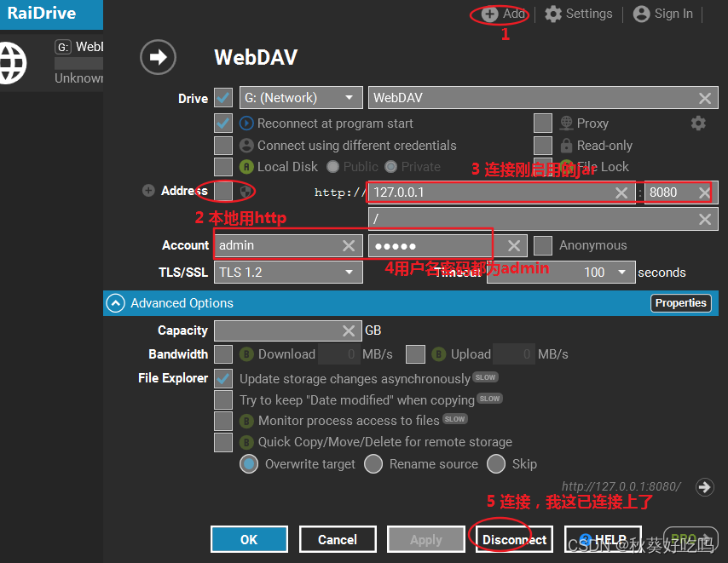Image resolution: width=728 pixels, height=563 pixels.
Task: Enable the Proxy checkbox
Action: click(543, 124)
